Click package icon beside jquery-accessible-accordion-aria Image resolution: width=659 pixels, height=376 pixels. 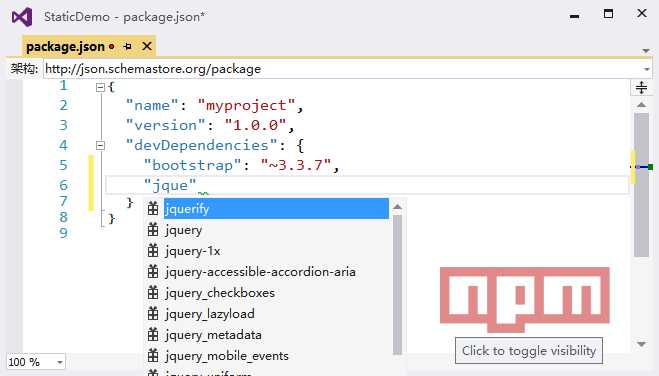click(153, 271)
